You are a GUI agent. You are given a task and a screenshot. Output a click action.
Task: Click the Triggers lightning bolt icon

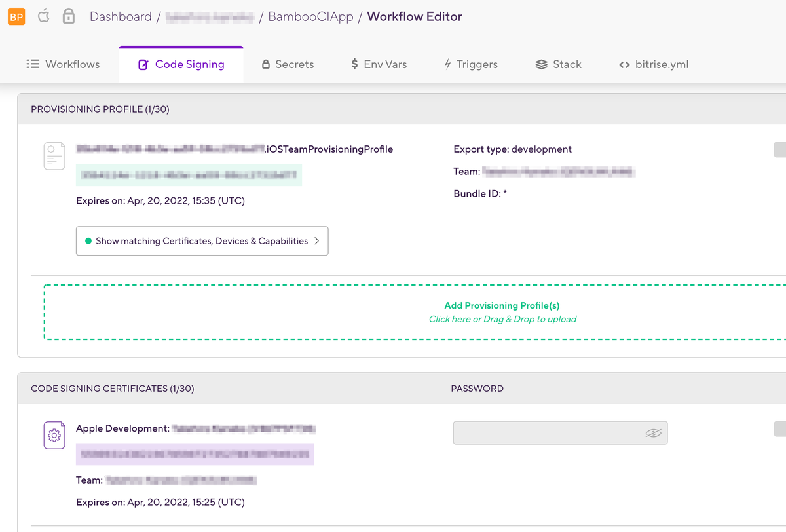pyautogui.click(x=448, y=64)
